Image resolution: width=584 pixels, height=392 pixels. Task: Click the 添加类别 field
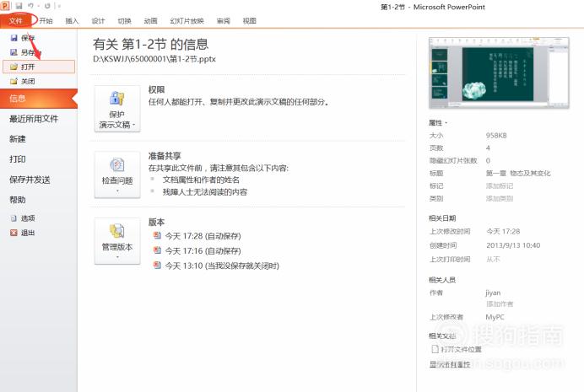pos(500,199)
